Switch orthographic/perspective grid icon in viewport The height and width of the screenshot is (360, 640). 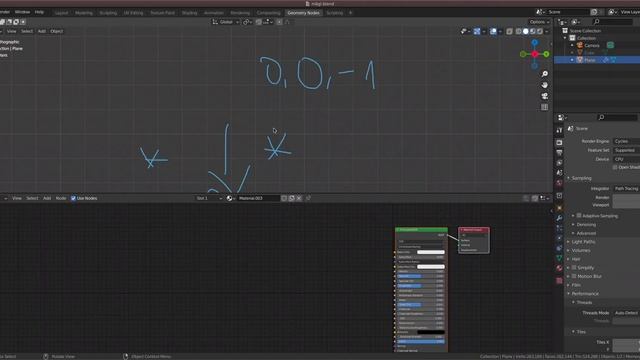[544, 107]
